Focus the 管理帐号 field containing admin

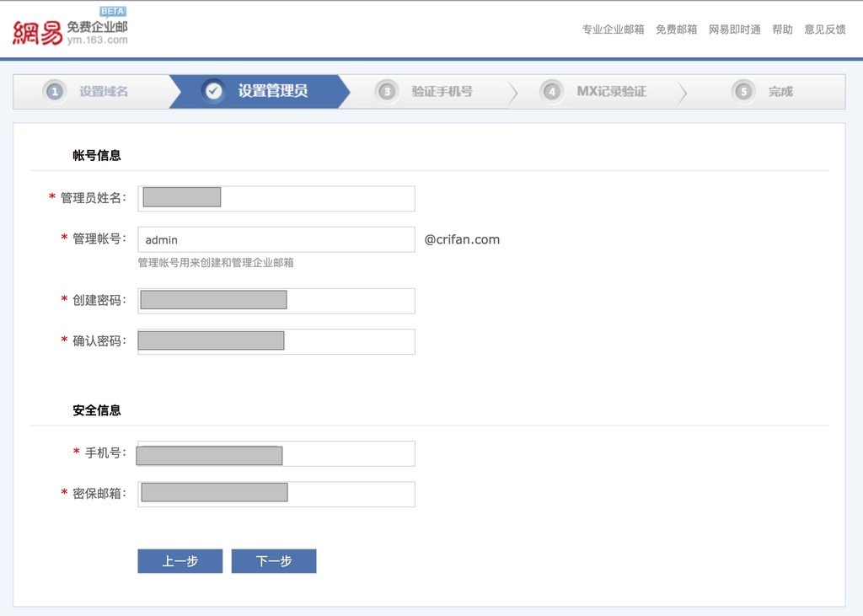[276, 239]
